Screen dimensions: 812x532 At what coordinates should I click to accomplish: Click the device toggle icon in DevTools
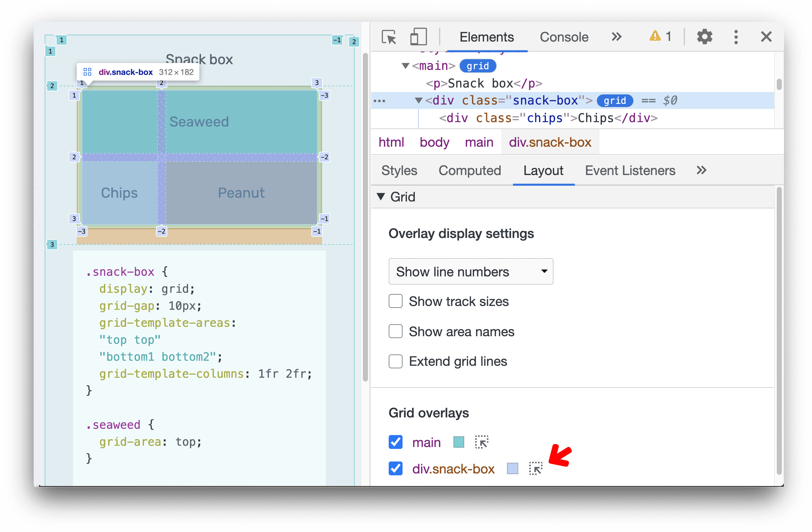tap(415, 37)
